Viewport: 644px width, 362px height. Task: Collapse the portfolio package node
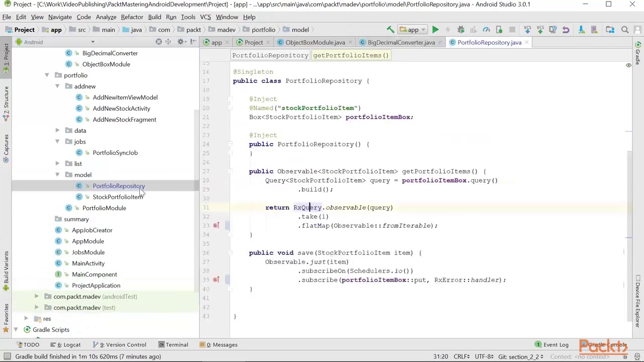click(x=47, y=75)
